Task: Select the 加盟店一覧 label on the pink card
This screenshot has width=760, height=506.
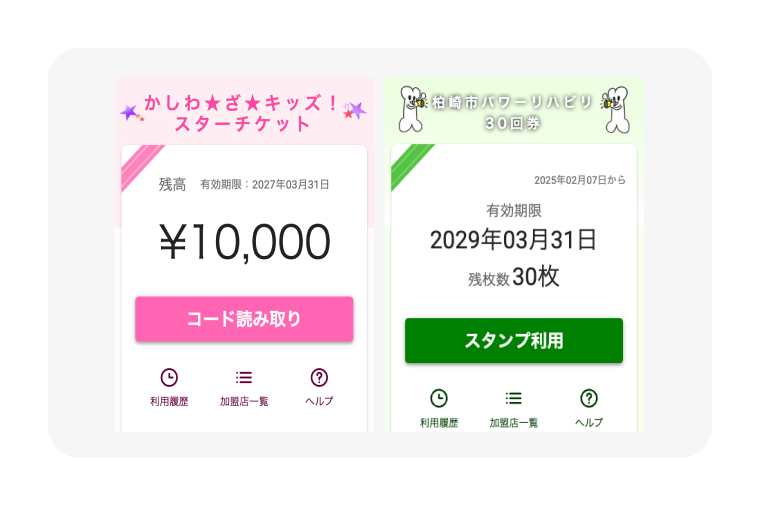Action: (244, 401)
